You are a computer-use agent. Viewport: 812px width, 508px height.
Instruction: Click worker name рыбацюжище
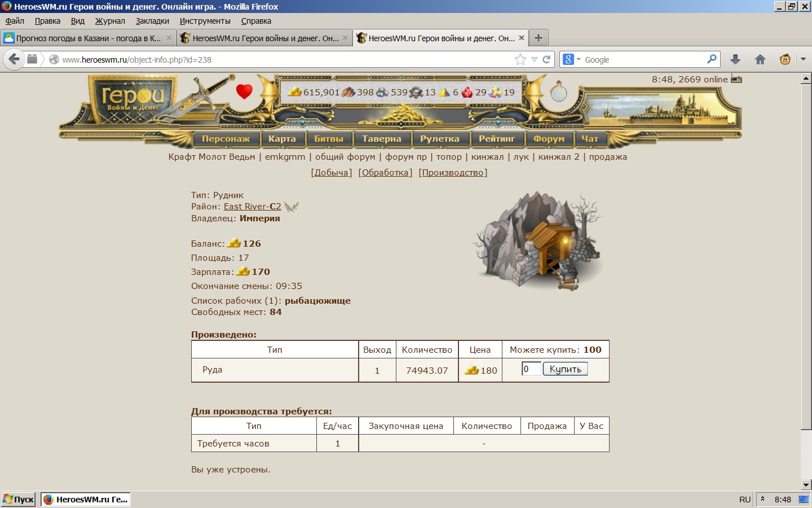[317, 301]
